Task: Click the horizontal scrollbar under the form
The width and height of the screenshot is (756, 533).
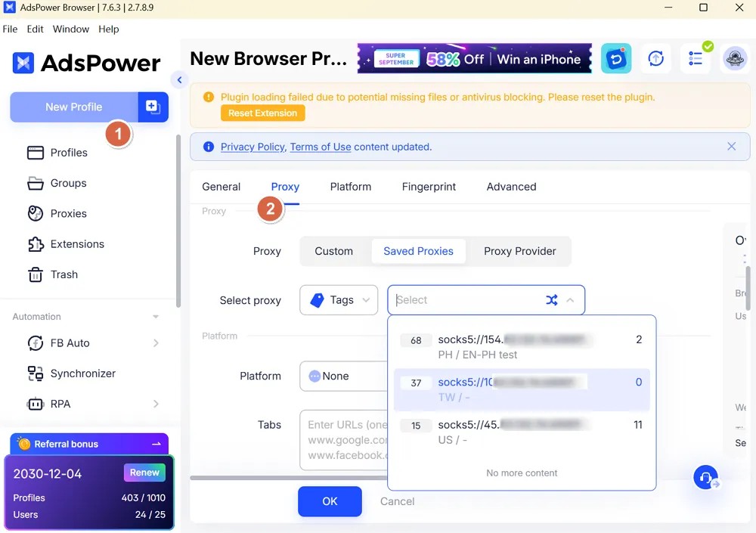Action: [x=288, y=478]
